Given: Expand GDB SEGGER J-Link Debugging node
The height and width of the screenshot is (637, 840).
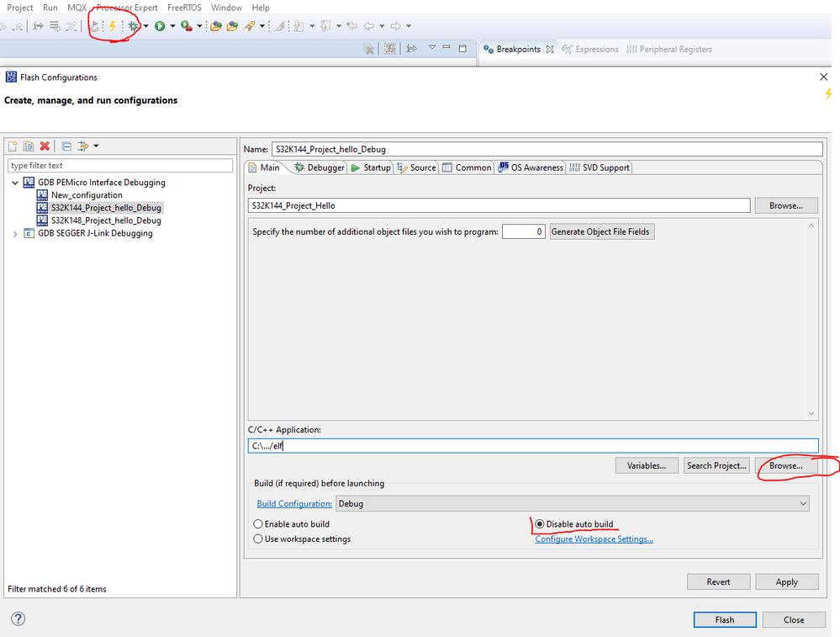Looking at the screenshot, I should (x=15, y=234).
